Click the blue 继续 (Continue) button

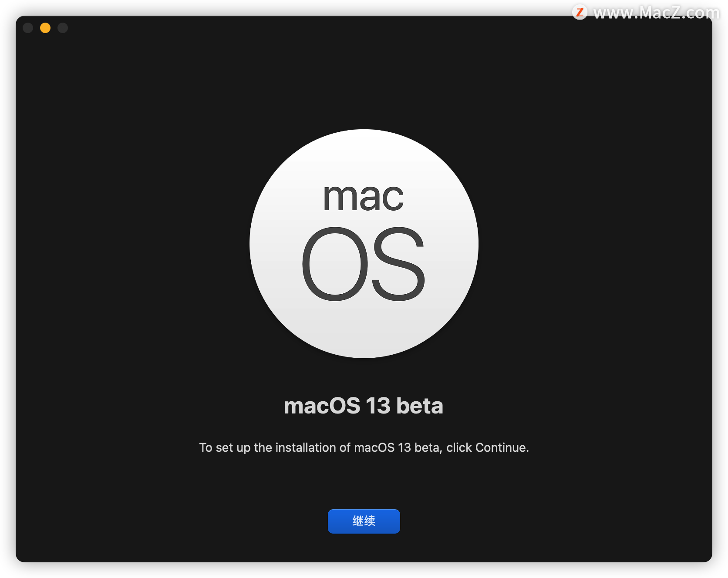click(x=364, y=521)
